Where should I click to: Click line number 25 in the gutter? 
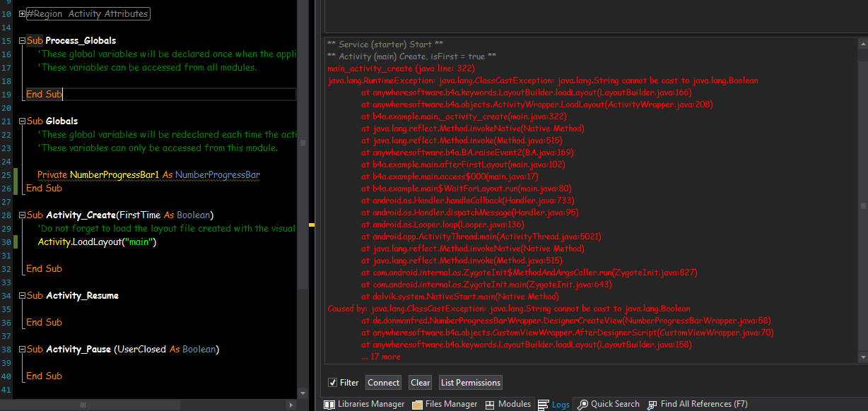coord(6,175)
